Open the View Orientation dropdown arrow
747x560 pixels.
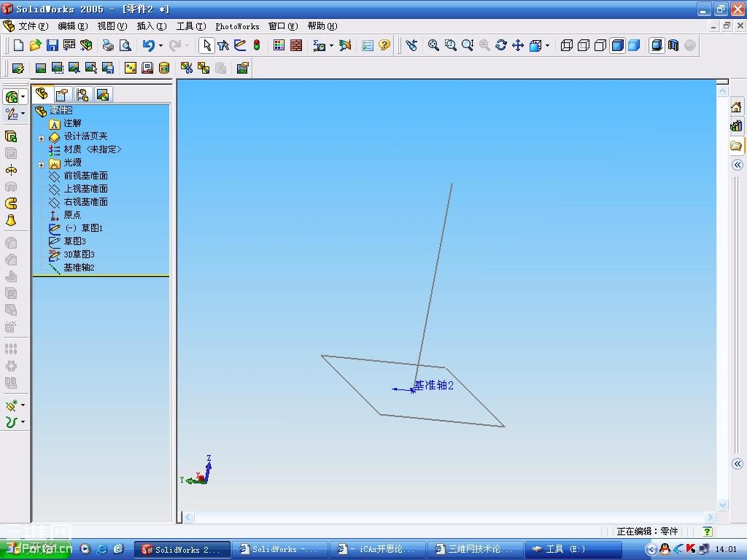click(x=547, y=46)
